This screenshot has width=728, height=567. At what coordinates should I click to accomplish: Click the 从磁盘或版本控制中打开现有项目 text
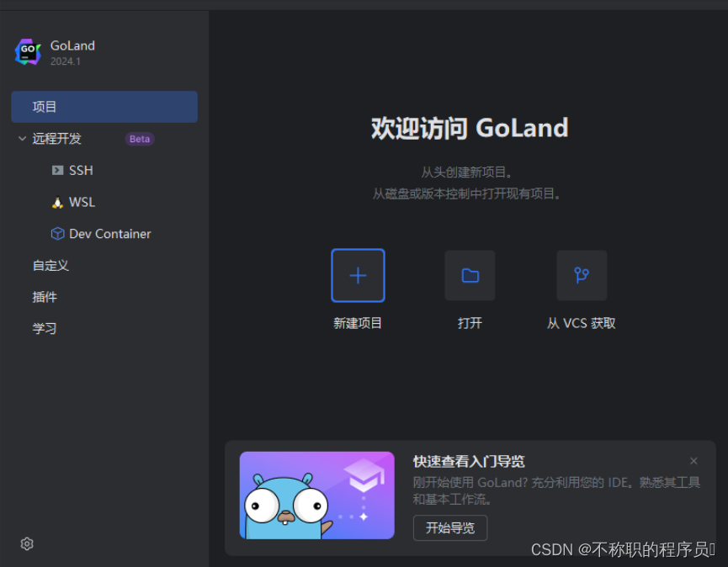point(466,193)
